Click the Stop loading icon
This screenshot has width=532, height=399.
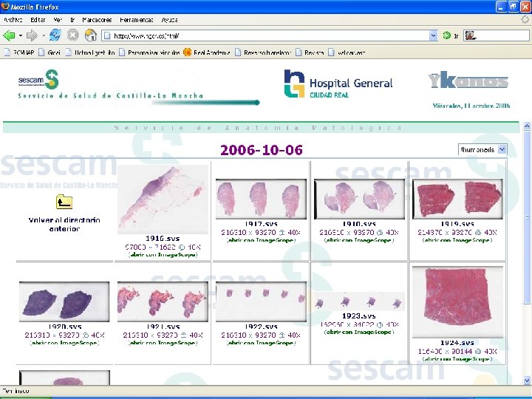click(x=72, y=35)
